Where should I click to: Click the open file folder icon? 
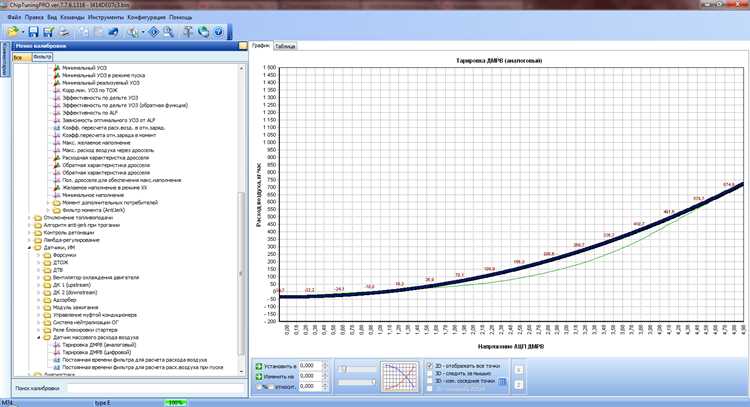pyautogui.click(x=11, y=32)
